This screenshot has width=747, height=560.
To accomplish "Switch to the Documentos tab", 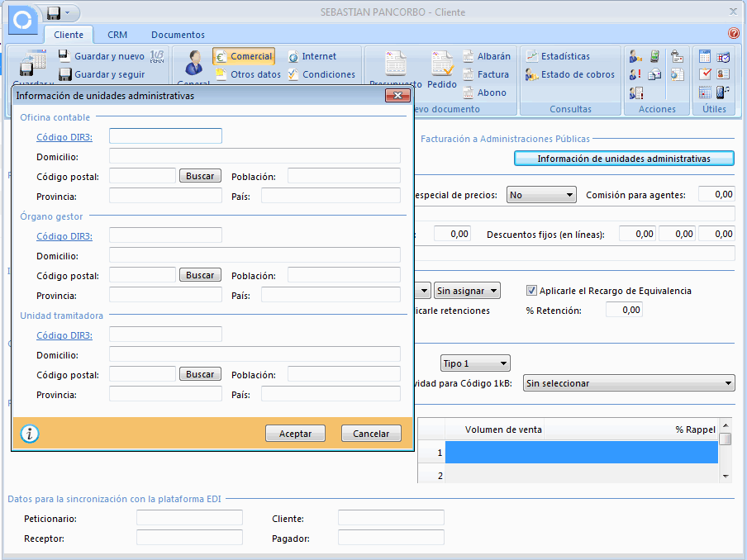I will (178, 35).
